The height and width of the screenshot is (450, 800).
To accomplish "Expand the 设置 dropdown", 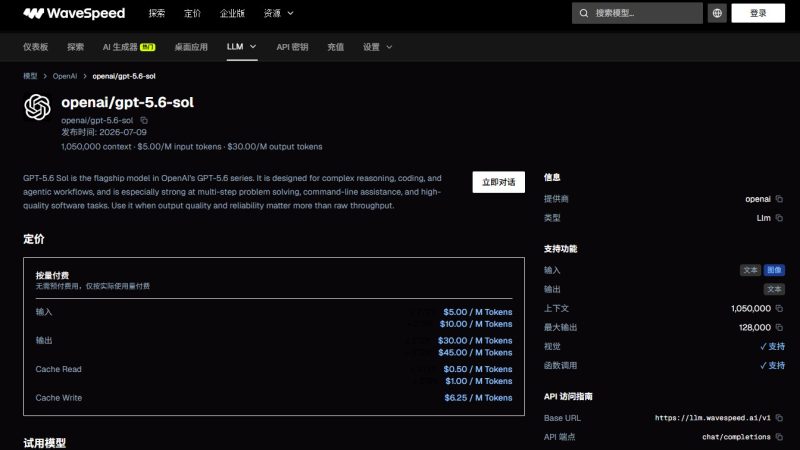I will pos(378,47).
